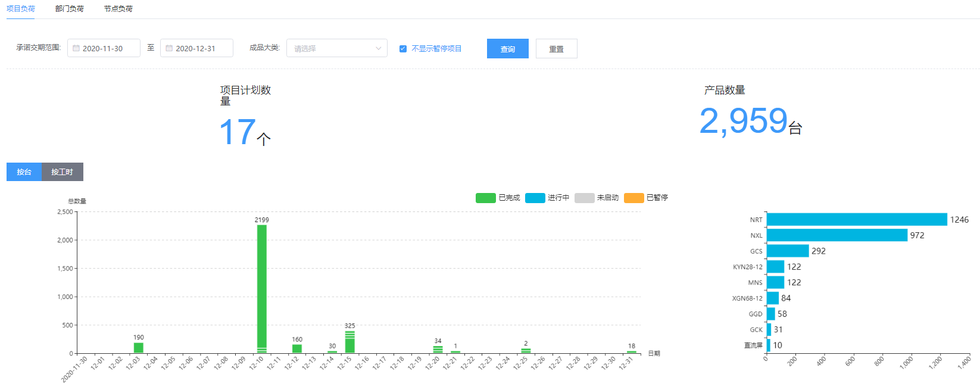Toggle the orange 已暂停 legend swatch

pos(633,198)
